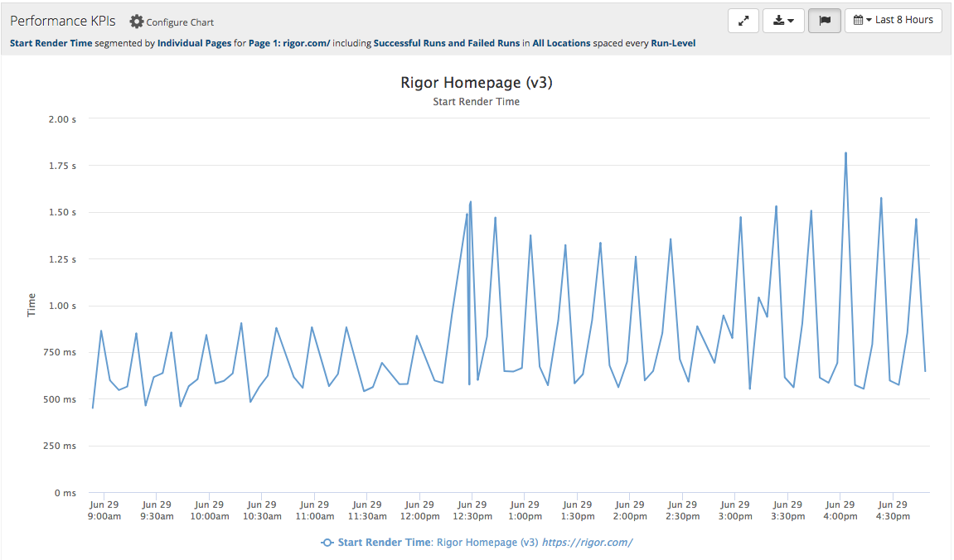954x560 pixels.
Task: Change the Individual Pages segment option
Action: 194,43
